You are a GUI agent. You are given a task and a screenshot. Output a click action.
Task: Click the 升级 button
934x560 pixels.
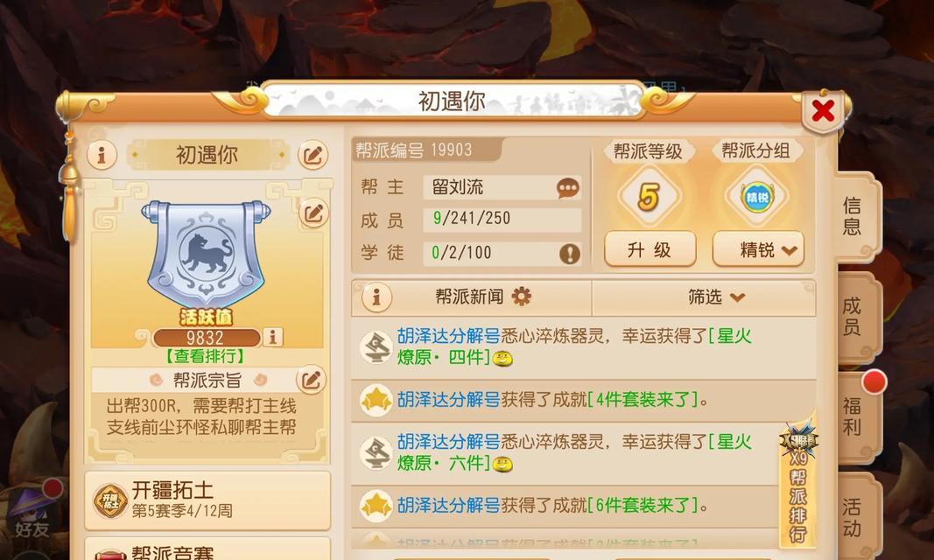tap(650, 248)
